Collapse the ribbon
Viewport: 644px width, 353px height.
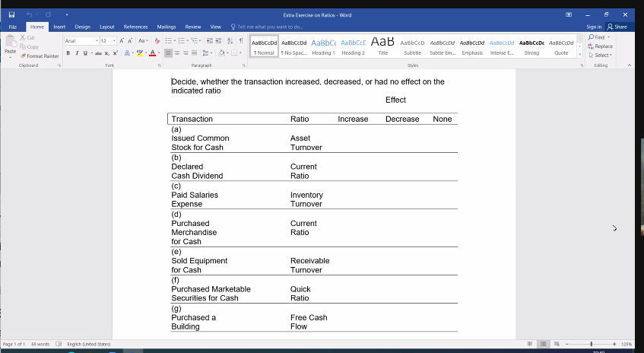point(630,65)
